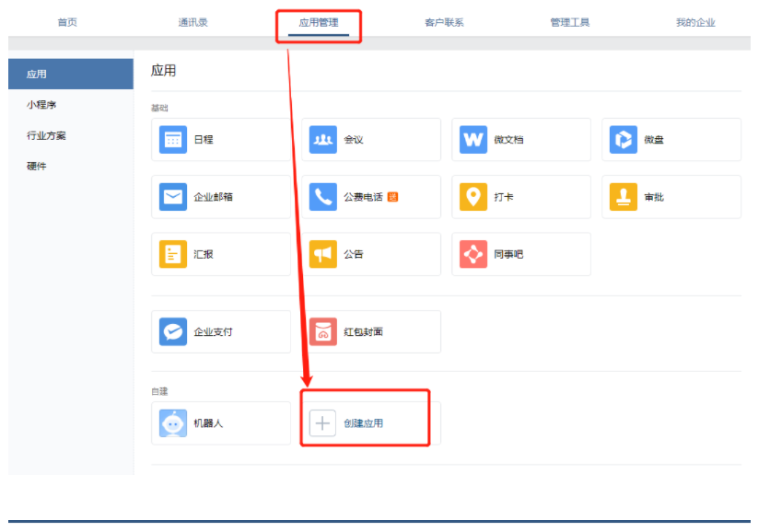This screenshot has height=532, width=770.
Task: Click the 同事吧 label text
Action: 508,254
